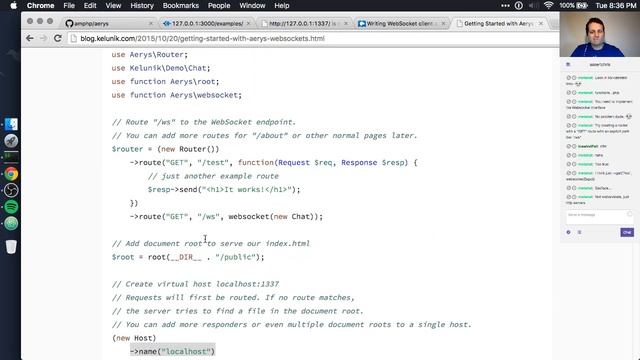
Task: Open the History menu
Action: [x=142, y=6]
